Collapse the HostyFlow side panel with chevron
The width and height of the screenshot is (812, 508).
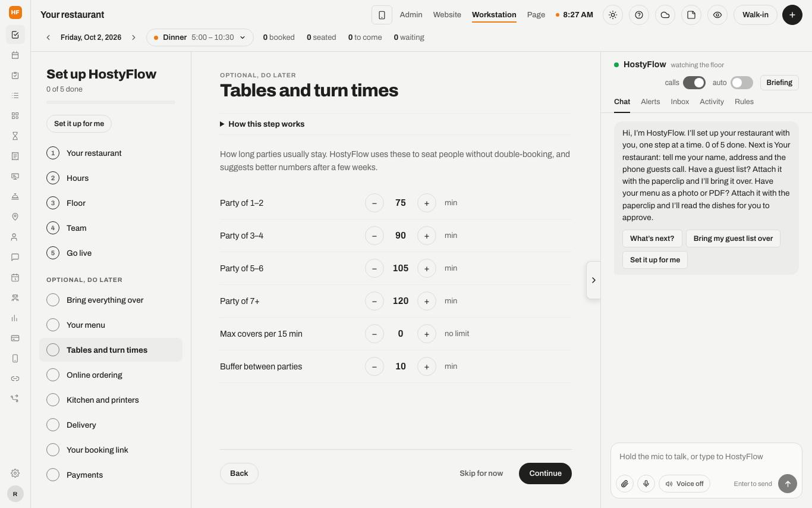593,280
